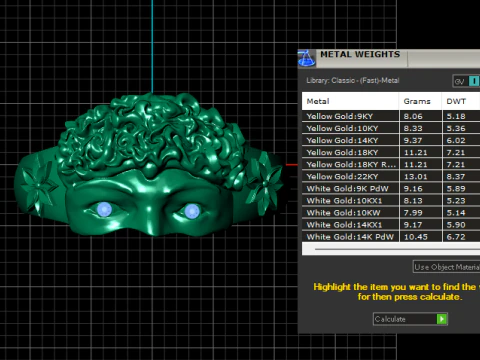480x360 pixels.
Task: Click the 8.37 DWT cell
Action: 461,176
